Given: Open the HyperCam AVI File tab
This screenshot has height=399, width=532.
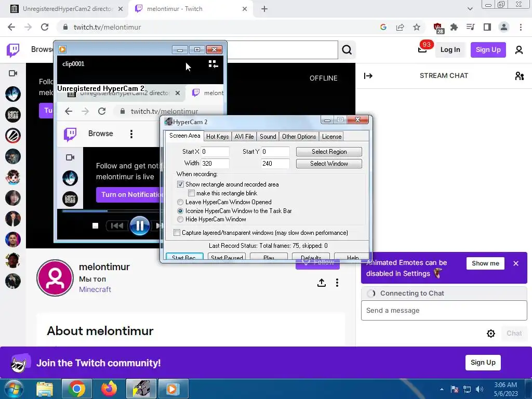Looking at the screenshot, I should pyautogui.click(x=244, y=137).
